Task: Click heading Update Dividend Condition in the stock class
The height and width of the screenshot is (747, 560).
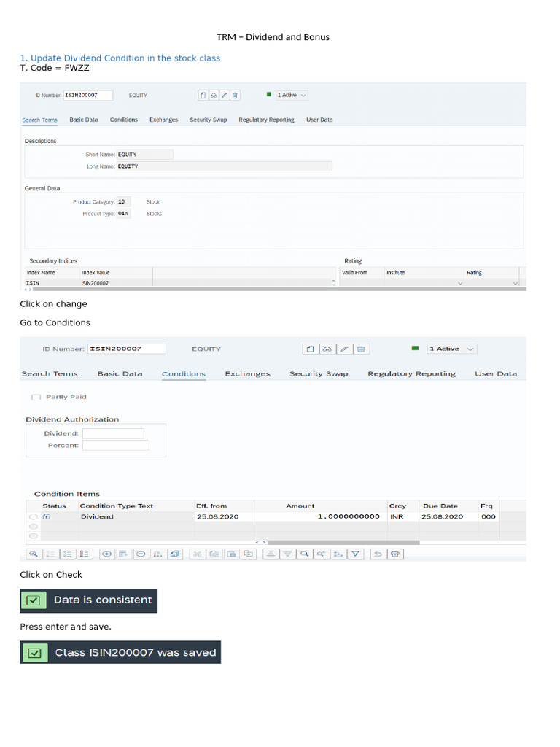Action: [120, 58]
